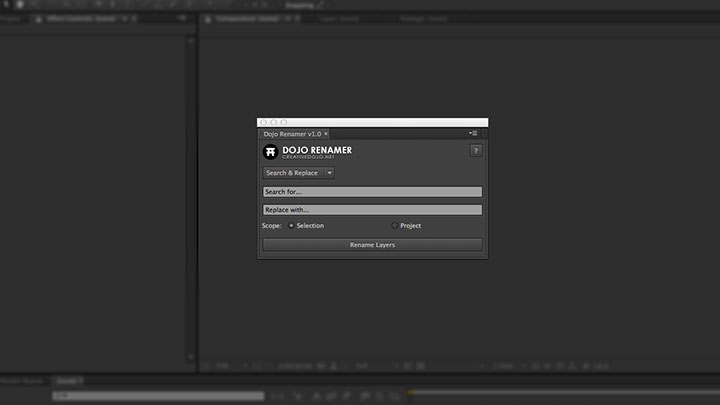720x405 pixels.
Task: Click into the Search for field
Action: click(x=372, y=191)
